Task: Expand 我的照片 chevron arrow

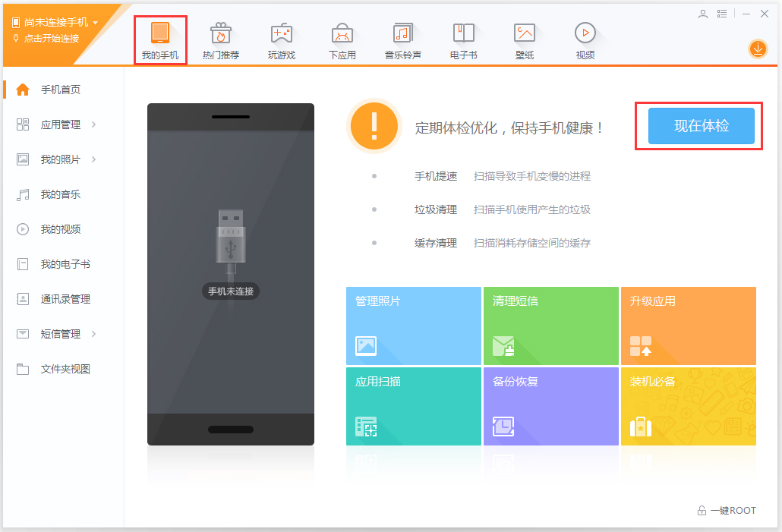Action: coord(93,159)
